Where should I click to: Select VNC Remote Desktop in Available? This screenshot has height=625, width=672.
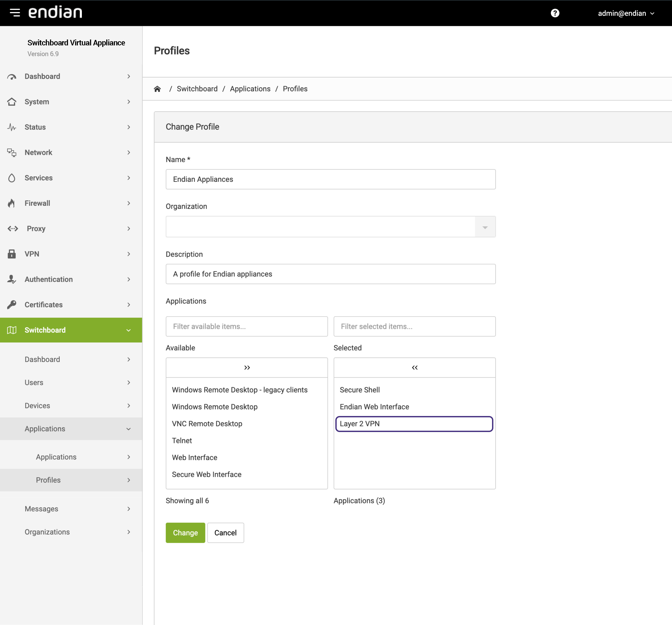[247, 424]
